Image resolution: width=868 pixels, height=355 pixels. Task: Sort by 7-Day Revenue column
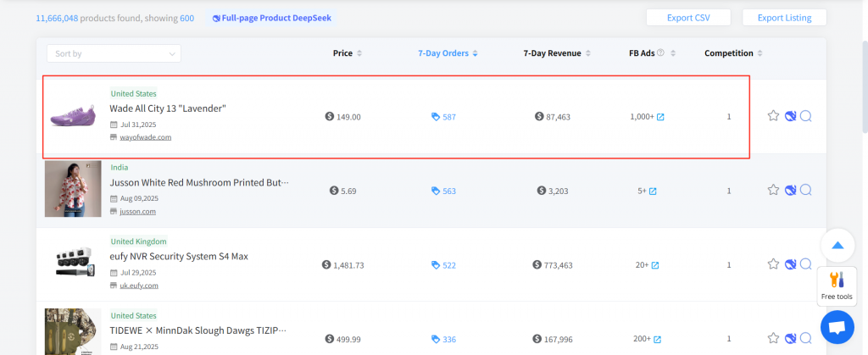[557, 53]
